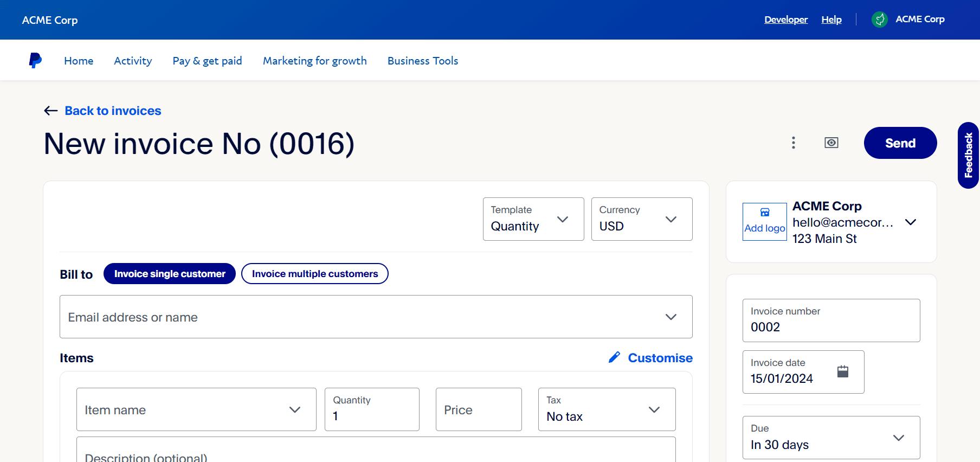Screen dimensions: 980x462
Task: Click the invoice preview eye icon
Action: pos(831,143)
